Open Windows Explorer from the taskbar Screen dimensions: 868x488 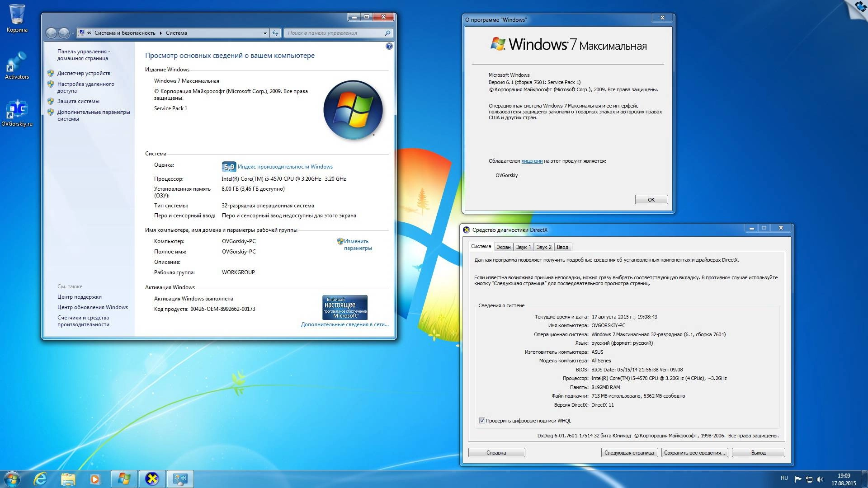tap(68, 479)
